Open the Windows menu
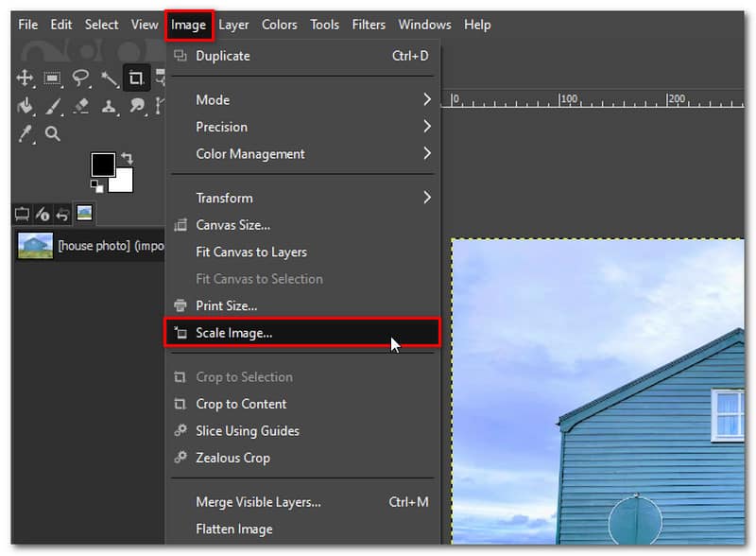Screen dimensions: 756x556 (x=424, y=25)
